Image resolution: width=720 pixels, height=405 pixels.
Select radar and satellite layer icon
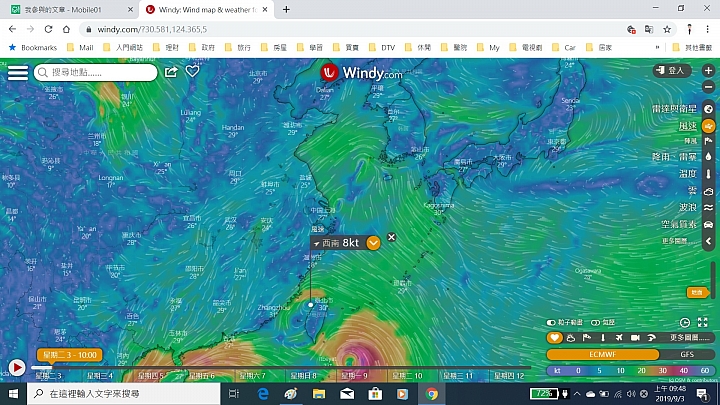pos(709,109)
